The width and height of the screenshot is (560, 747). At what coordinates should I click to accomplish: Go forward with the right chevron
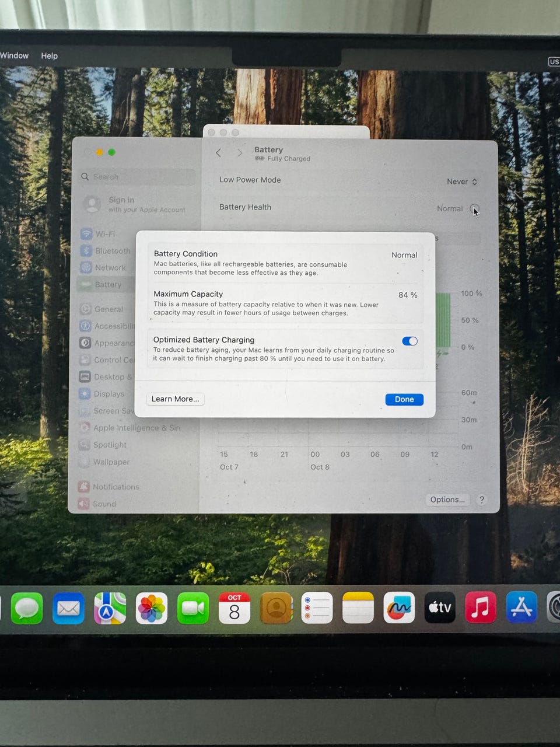239,153
